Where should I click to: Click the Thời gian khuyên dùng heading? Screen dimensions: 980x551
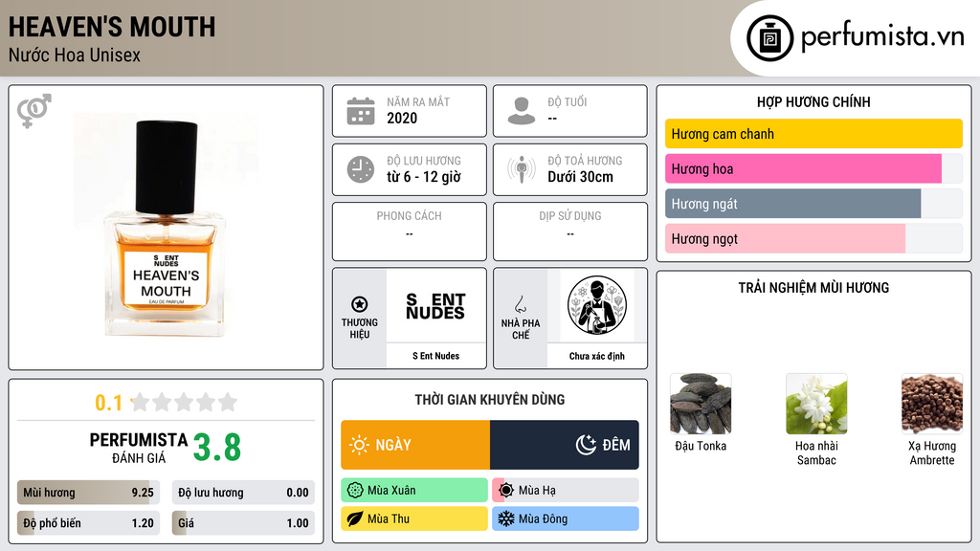(490, 400)
